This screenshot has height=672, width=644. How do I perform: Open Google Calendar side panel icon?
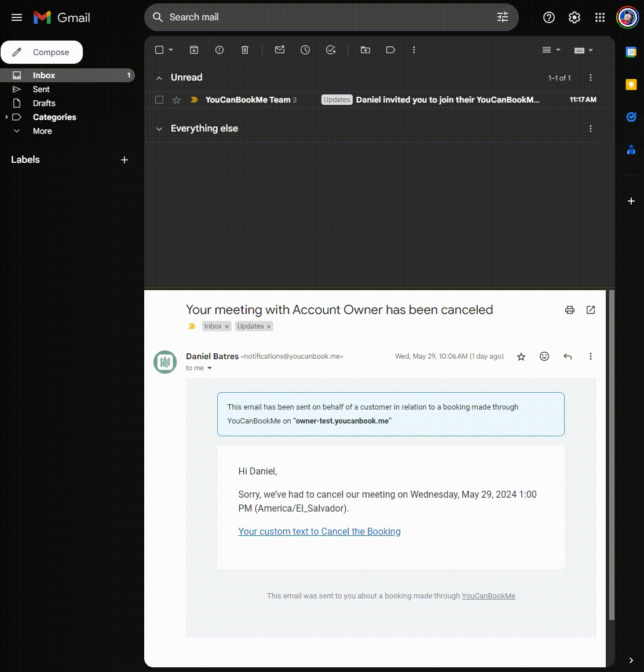click(x=631, y=52)
